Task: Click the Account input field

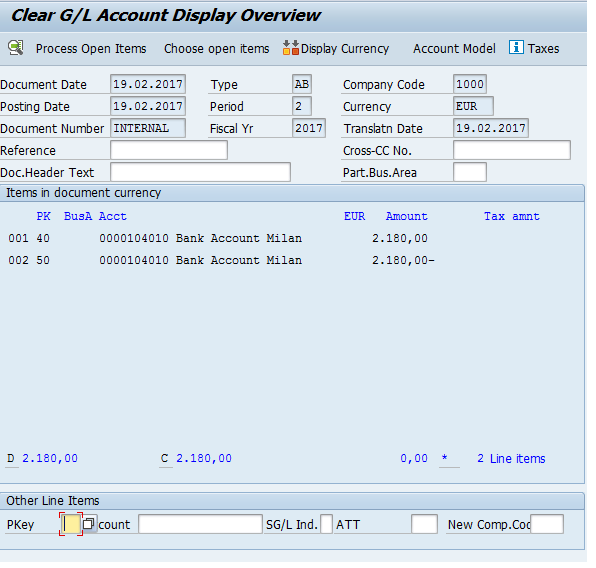Action: (x=200, y=524)
